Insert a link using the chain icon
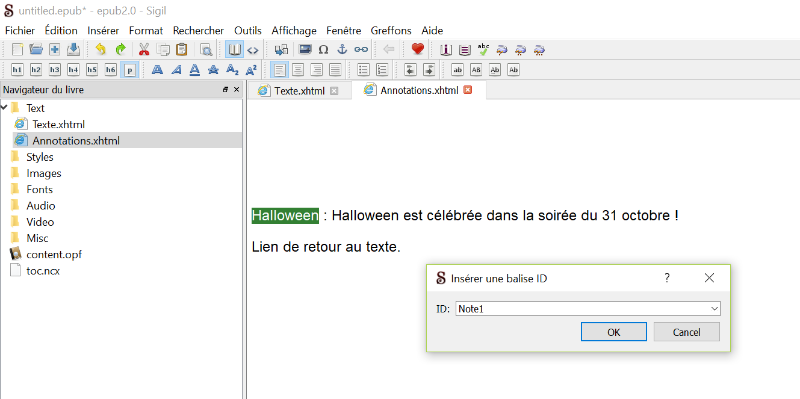Screen dimensions: 800x399 pyautogui.click(x=361, y=49)
